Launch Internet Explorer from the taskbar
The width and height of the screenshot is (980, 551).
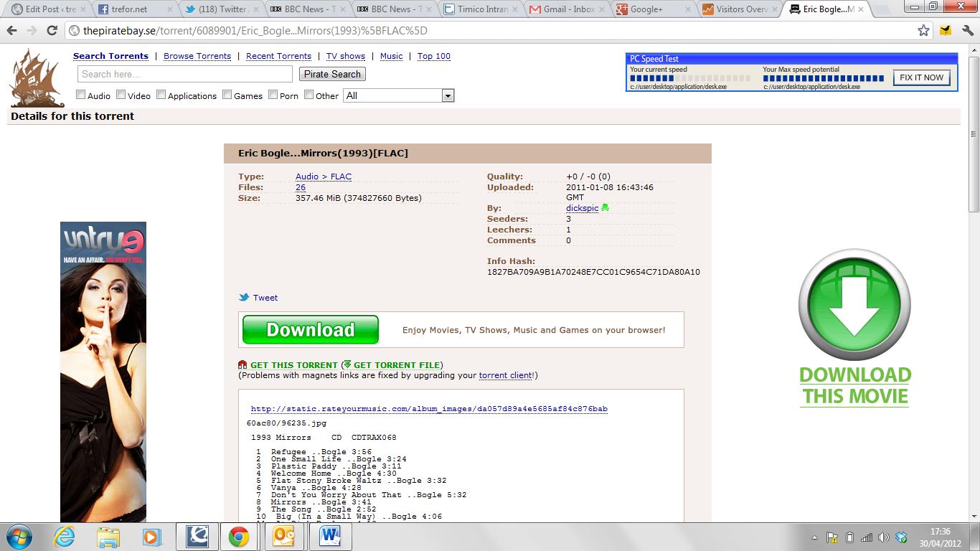pyautogui.click(x=64, y=537)
